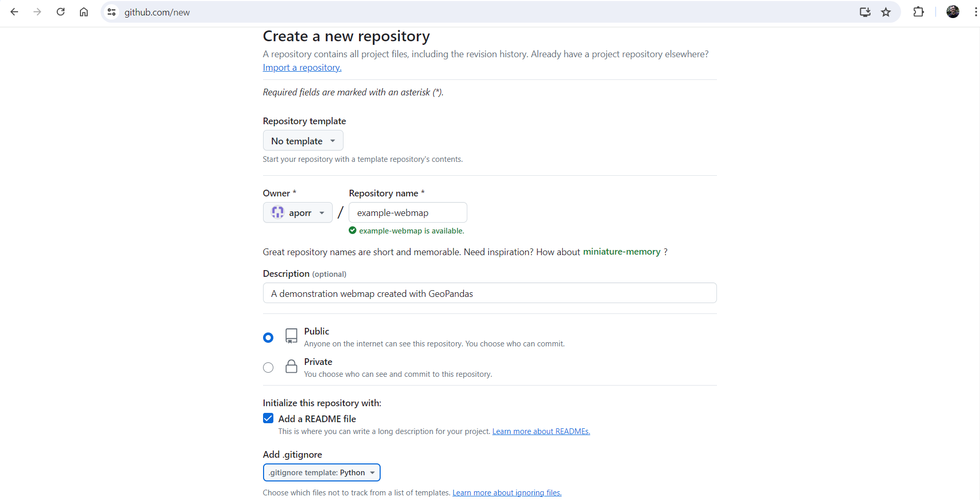
Task: Click the Public option label
Action: click(x=317, y=331)
